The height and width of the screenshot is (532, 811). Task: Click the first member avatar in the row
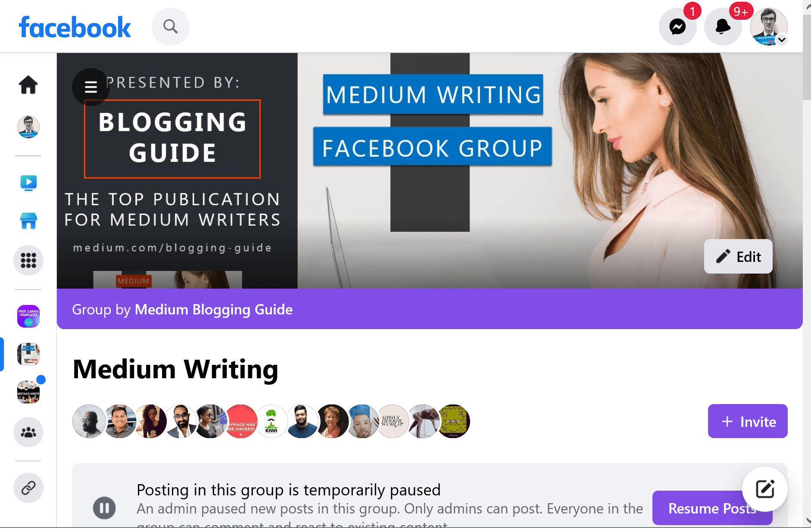(x=89, y=421)
